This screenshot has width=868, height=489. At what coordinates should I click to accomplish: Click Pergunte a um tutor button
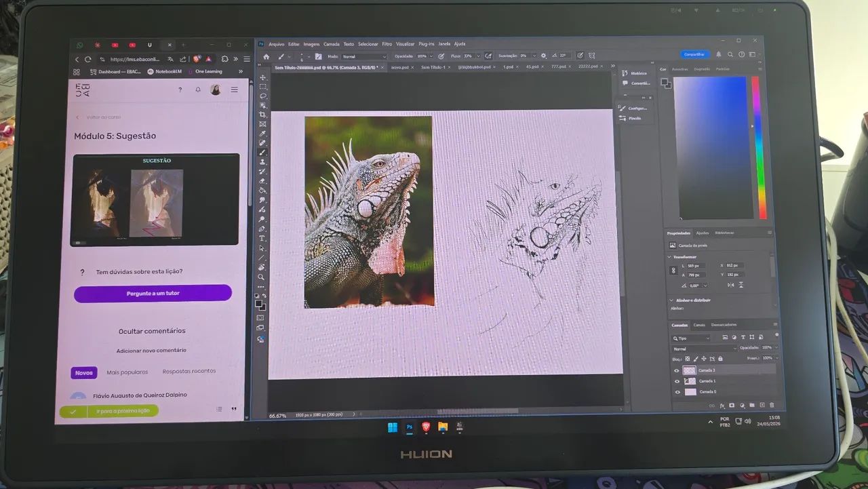153,293
